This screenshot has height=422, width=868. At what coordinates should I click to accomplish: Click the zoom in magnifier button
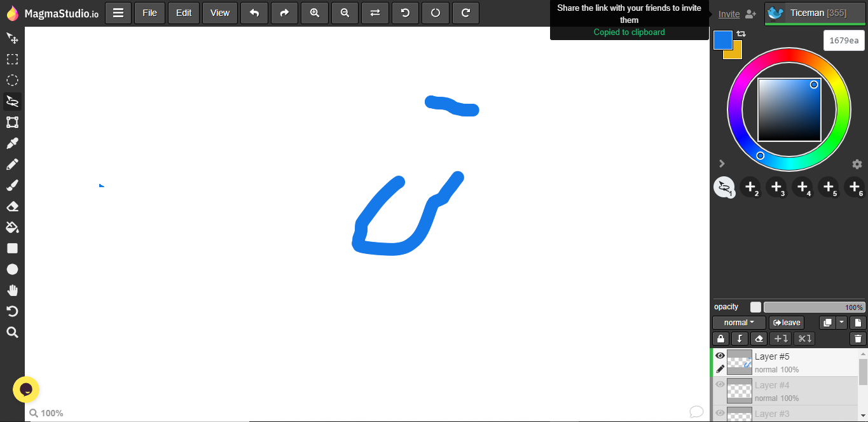[x=315, y=13]
